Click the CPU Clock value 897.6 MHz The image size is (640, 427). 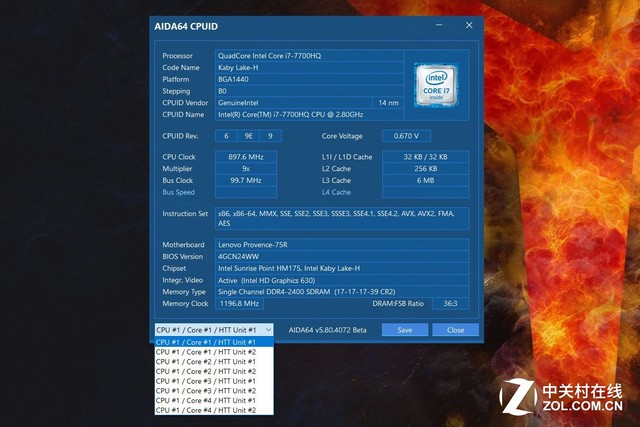(246, 157)
